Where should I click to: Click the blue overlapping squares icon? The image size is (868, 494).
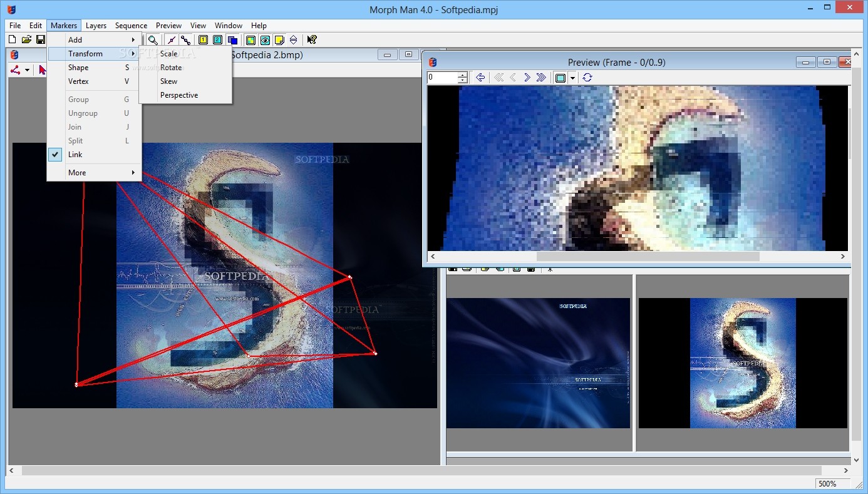tap(232, 40)
